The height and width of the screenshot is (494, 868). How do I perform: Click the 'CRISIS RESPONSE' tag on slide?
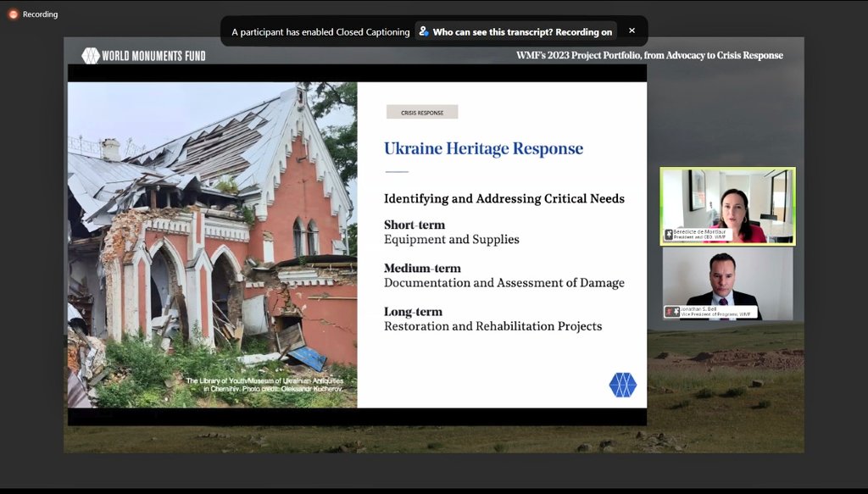[x=422, y=113]
